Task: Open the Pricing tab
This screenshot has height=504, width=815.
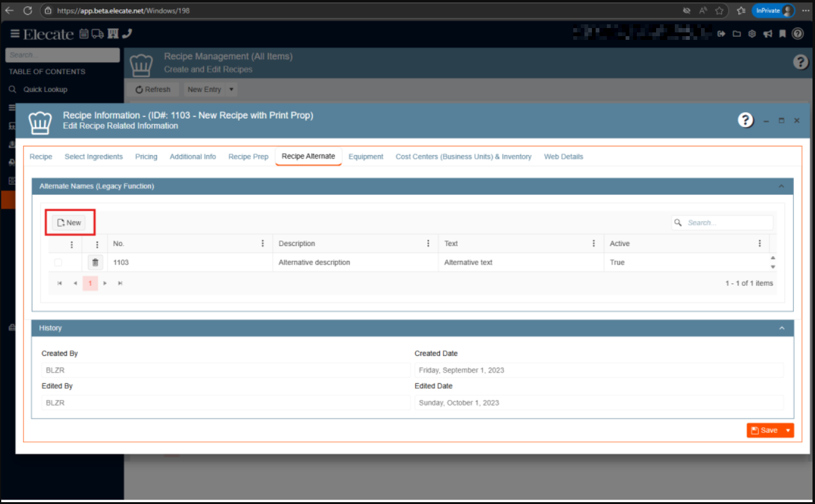Action: tap(146, 156)
